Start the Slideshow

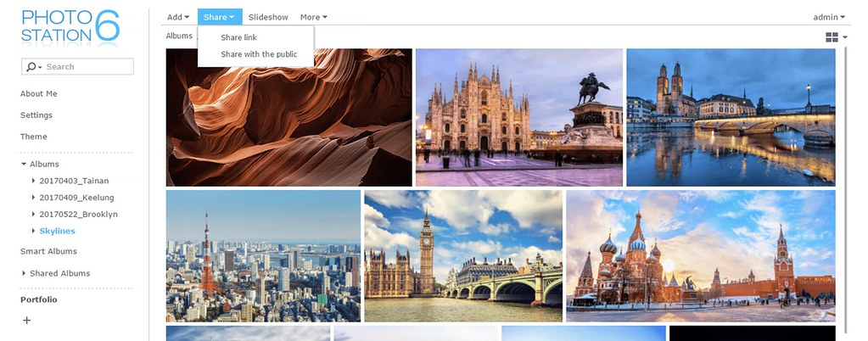[x=268, y=17]
